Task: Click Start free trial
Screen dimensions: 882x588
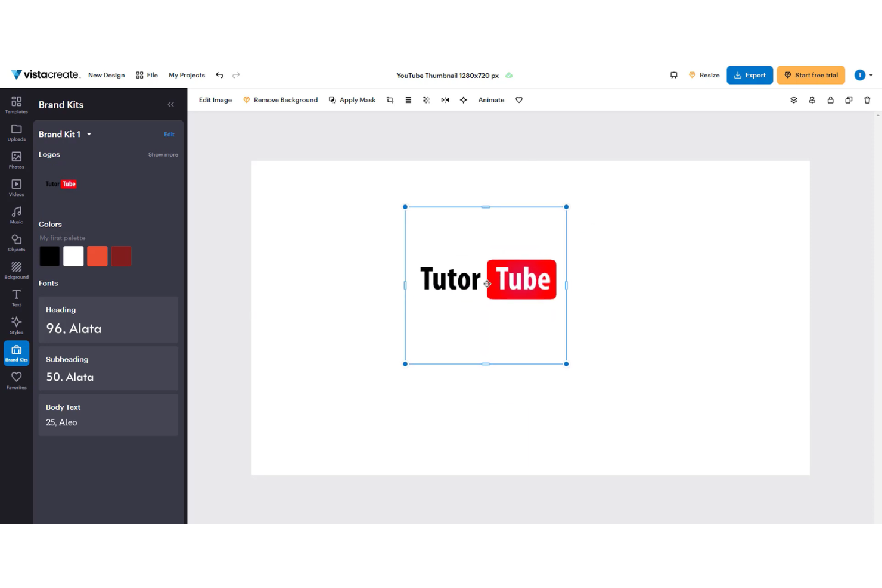Action: coord(810,75)
